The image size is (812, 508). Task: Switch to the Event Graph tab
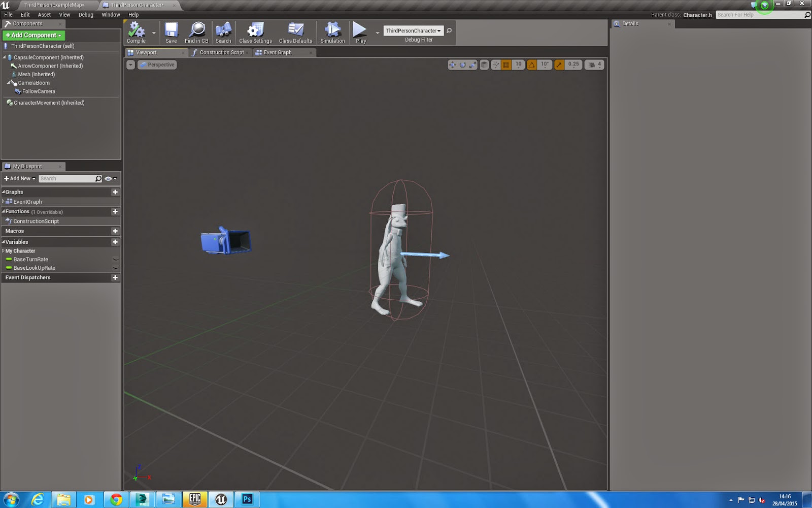277,52
